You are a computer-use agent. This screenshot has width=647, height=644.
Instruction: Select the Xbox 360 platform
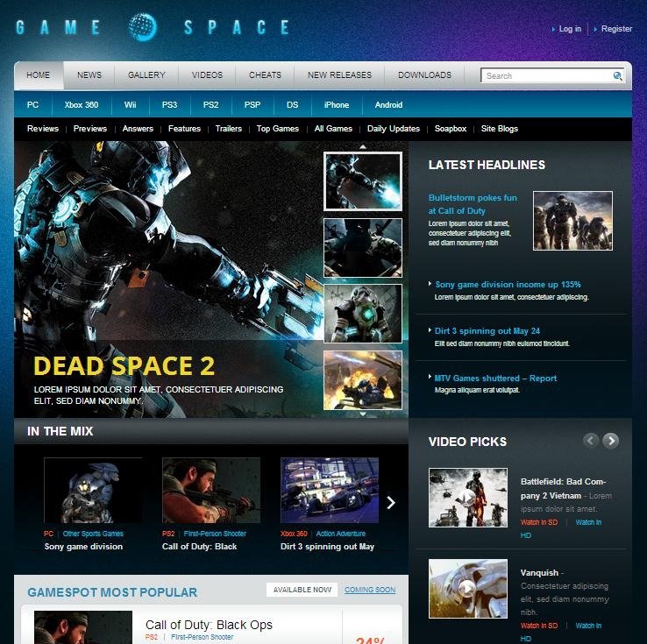point(82,105)
